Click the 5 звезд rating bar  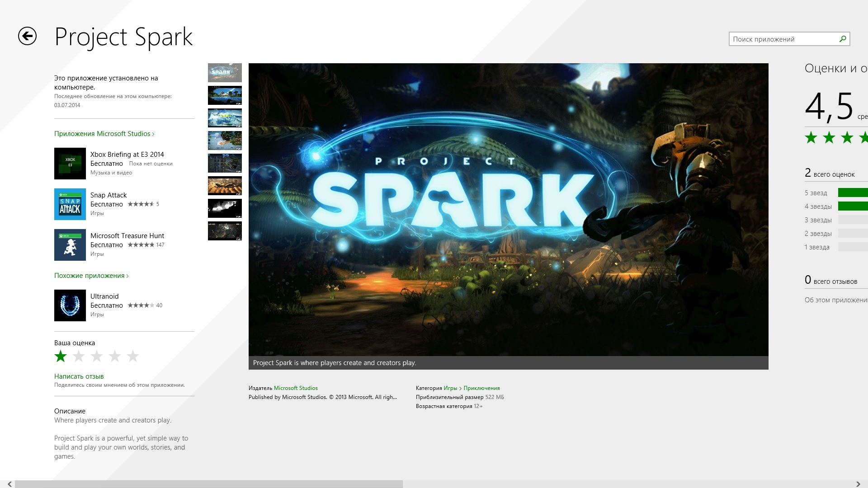853,193
